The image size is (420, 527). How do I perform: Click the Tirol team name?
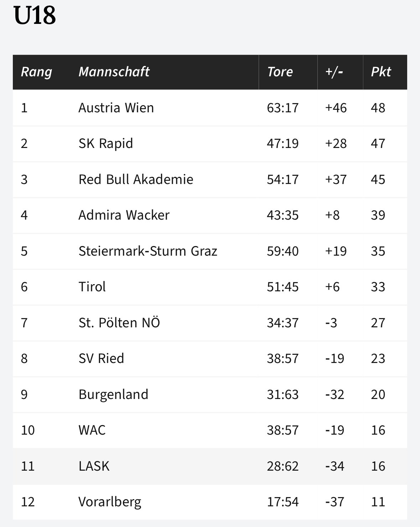coord(92,287)
